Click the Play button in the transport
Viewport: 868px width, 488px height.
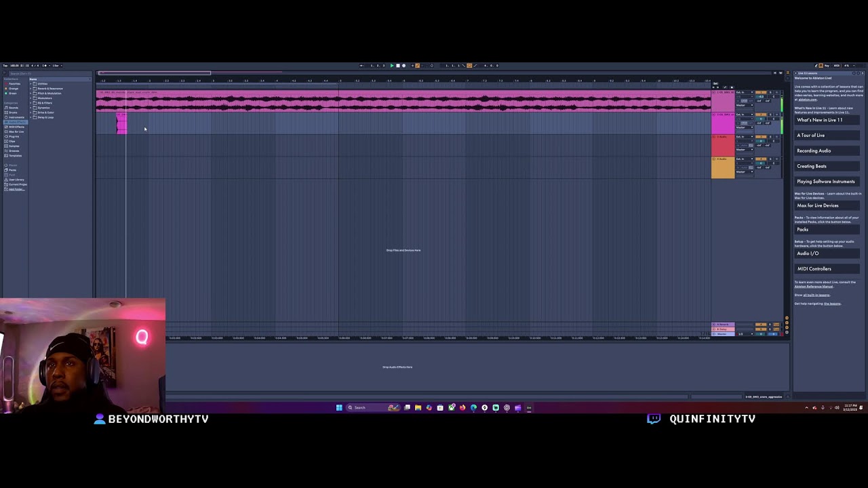tap(392, 66)
